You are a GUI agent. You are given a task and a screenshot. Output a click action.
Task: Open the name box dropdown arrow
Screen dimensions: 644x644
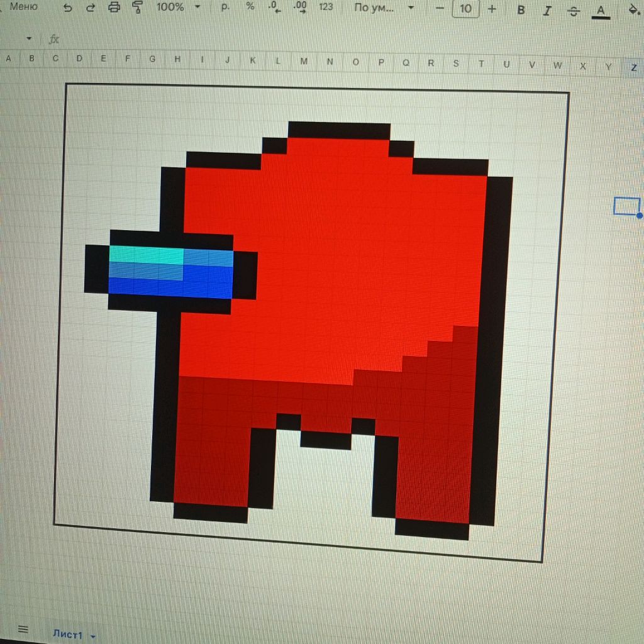[x=29, y=38]
